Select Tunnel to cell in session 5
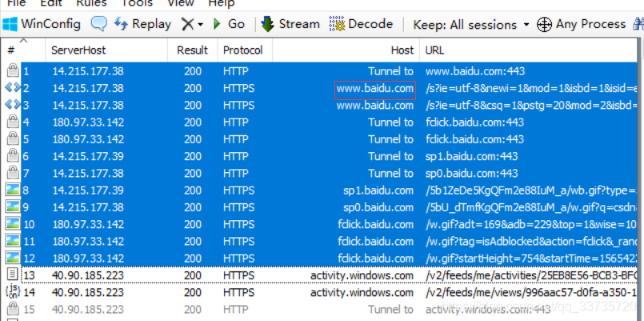The image size is (644, 321). click(x=390, y=139)
